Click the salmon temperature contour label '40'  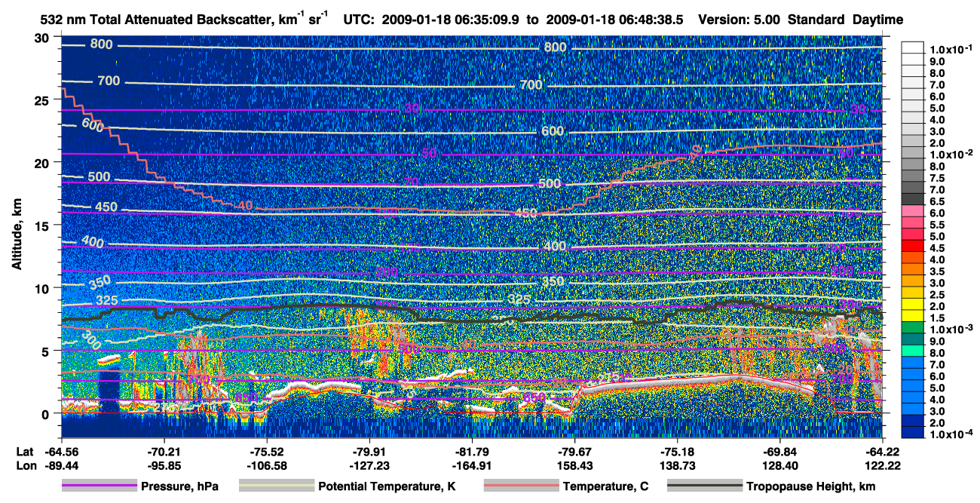(x=245, y=205)
